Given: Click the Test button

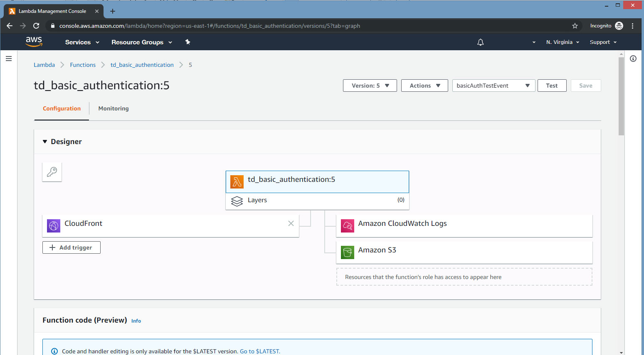Looking at the screenshot, I should click(552, 86).
